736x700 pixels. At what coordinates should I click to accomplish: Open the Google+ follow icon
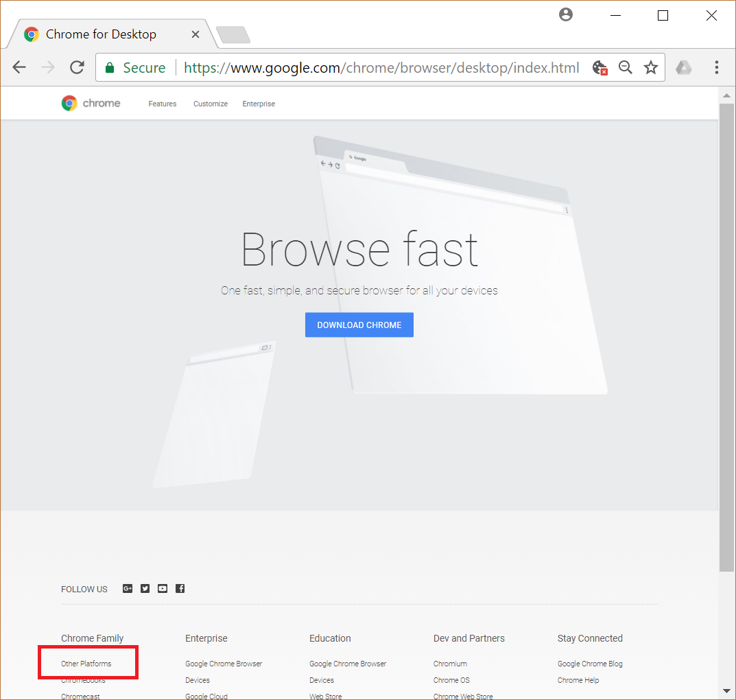coord(128,589)
